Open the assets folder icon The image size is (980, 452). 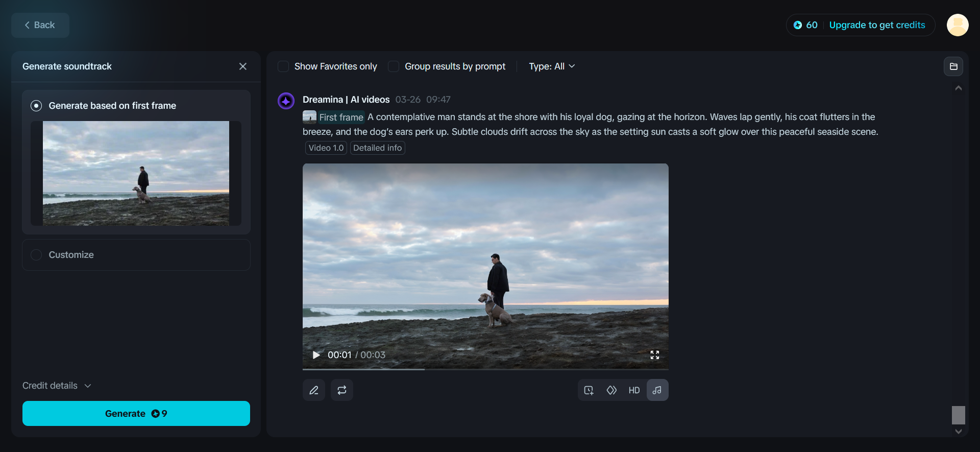click(x=953, y=66)
